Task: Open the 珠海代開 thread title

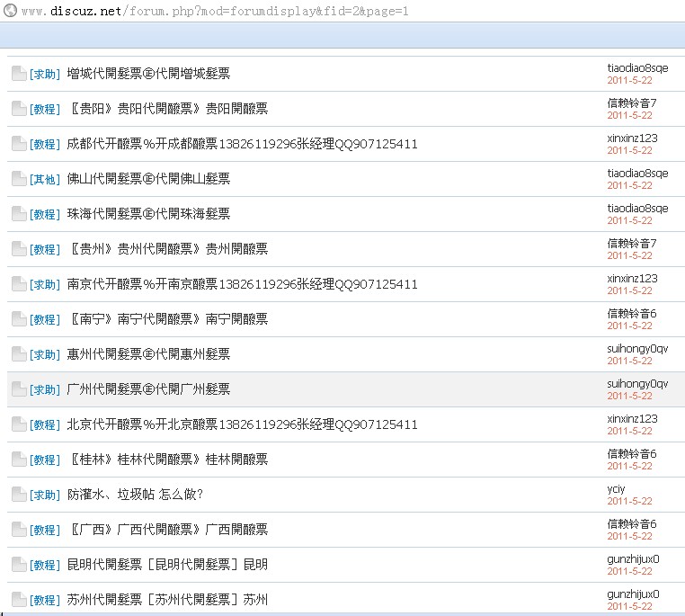Action: point(148,214)
